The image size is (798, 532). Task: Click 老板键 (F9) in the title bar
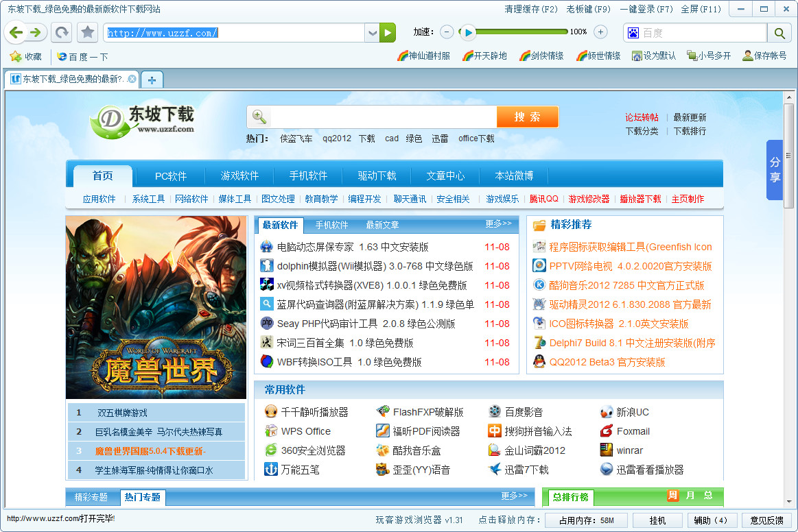coord(588,9)
